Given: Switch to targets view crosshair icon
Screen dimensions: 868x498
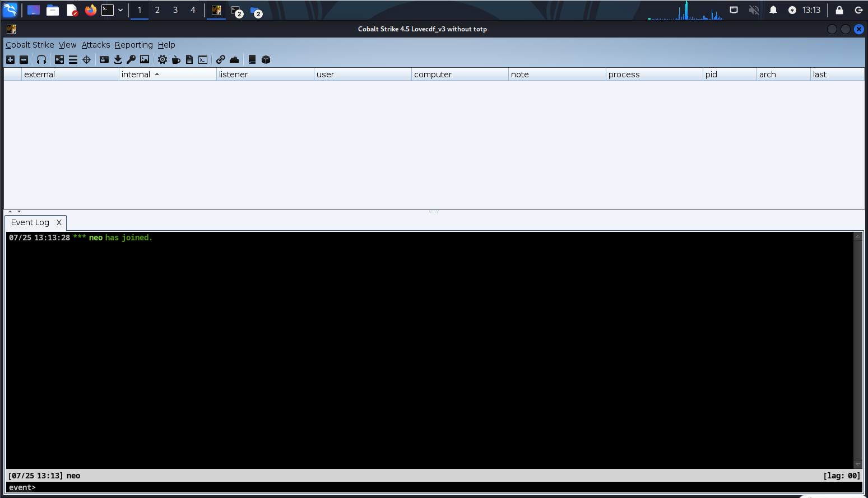Looking at the screenshot, I should click(86, 59).
